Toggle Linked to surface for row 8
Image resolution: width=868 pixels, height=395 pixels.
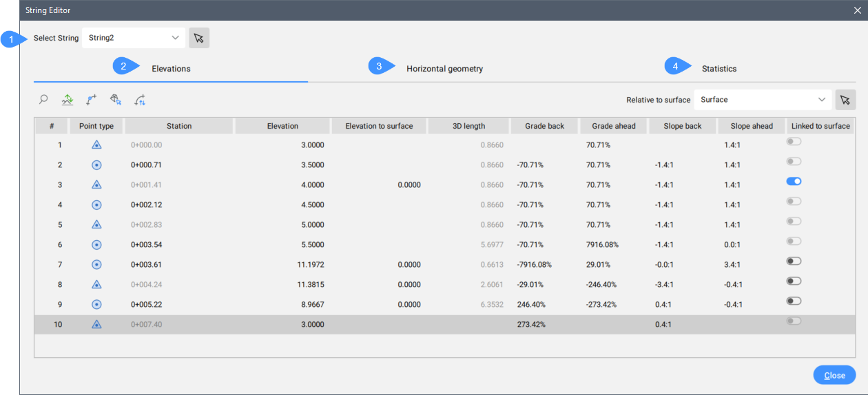click(x=794, y=281)
